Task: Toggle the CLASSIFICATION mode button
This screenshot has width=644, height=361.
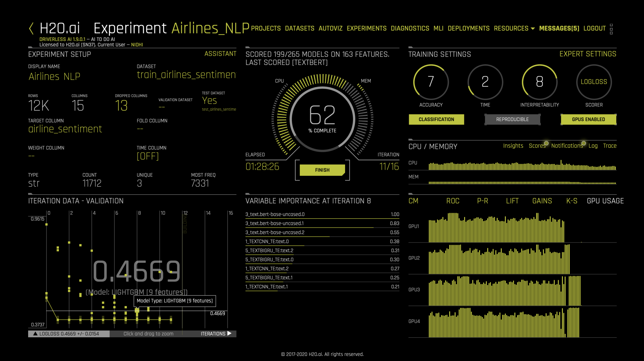Action: [436, 119]
